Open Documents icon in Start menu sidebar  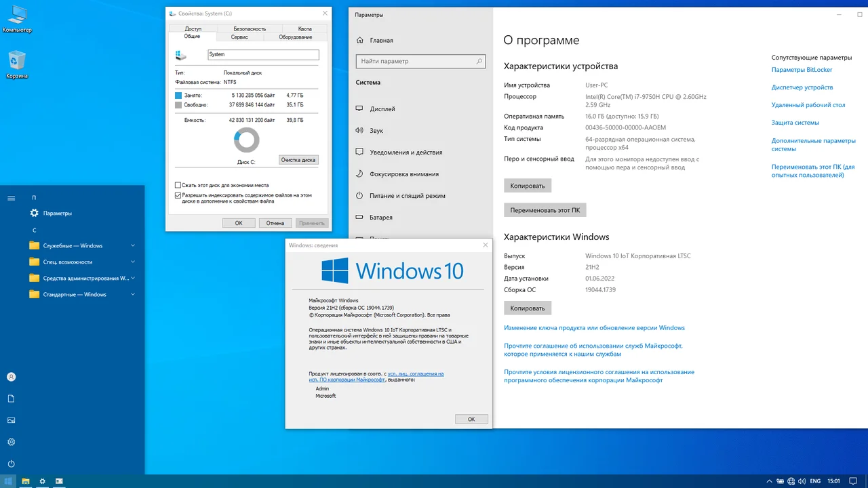click(x=11, y=399)
